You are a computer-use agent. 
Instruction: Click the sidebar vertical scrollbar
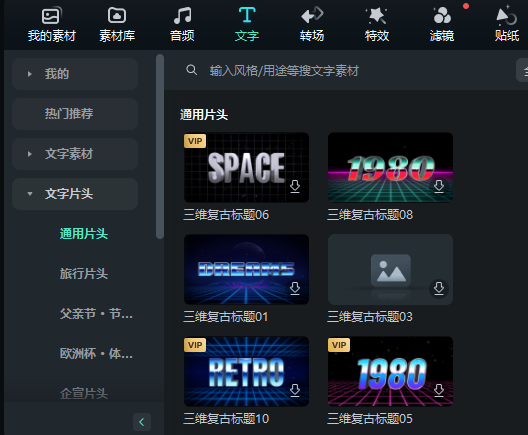pos(160,146)
